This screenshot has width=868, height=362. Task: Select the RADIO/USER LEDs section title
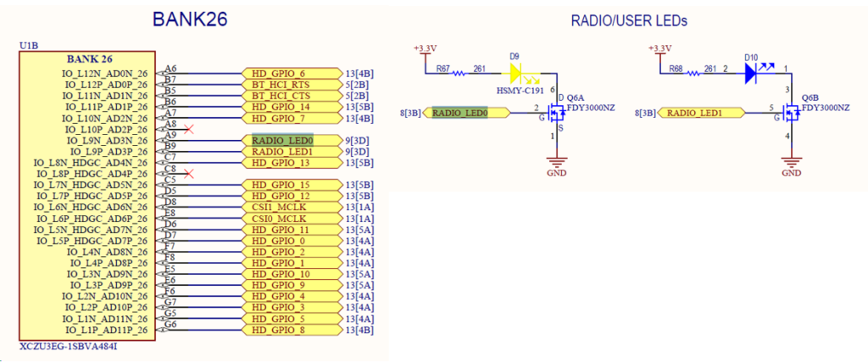click(x=629, y=19)
